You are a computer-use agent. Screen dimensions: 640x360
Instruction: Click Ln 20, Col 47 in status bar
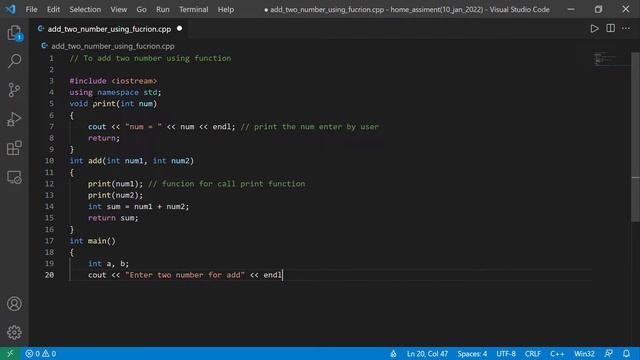pyautogui.click(x=427, y=353)
